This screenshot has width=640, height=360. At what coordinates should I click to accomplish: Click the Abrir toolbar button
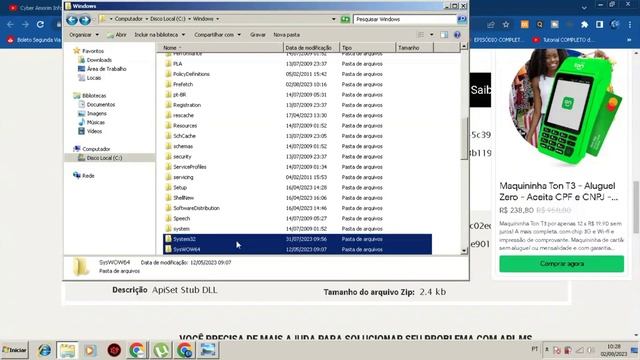tap(117, 35)
